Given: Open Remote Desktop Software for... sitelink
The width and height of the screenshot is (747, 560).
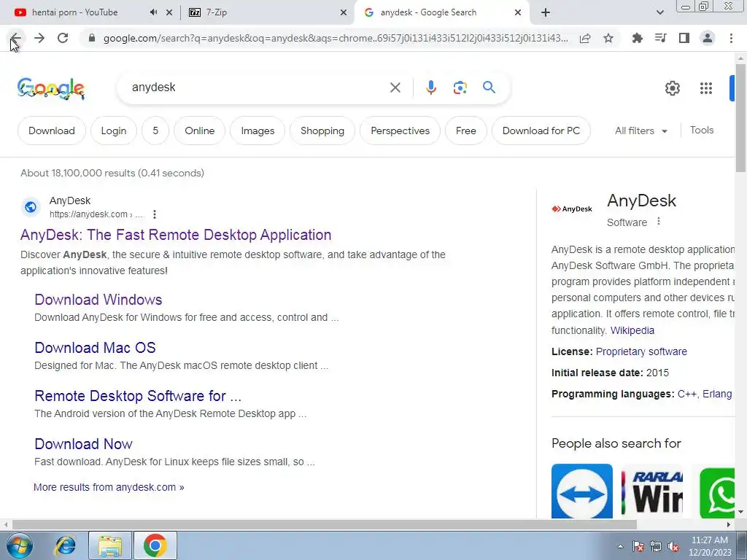Looking at the screenshot, I should [x=138, y=396].
